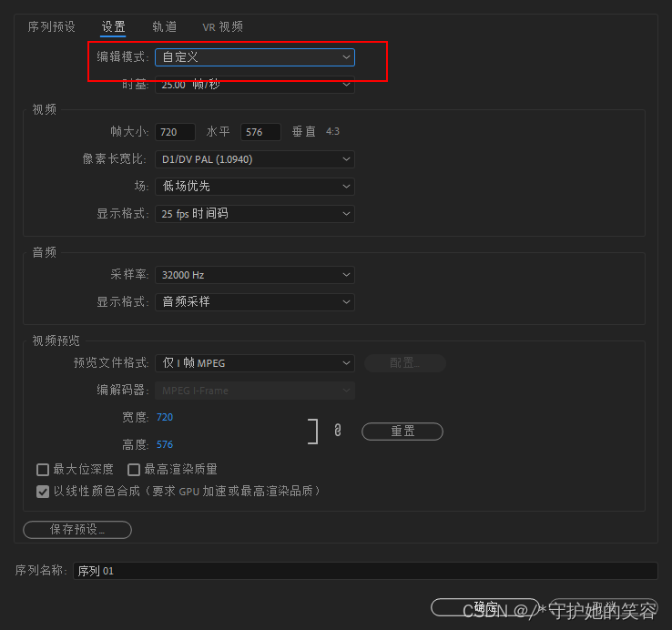672x630 pixels.
Task: Click the 重置 button
Action: click(x=402, y=432)
